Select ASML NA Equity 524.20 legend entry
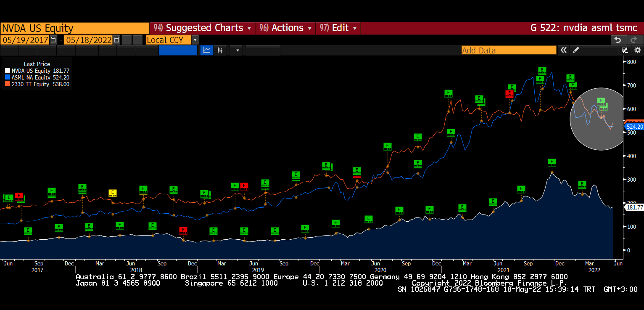644x310 pixels. click(37, 78)
